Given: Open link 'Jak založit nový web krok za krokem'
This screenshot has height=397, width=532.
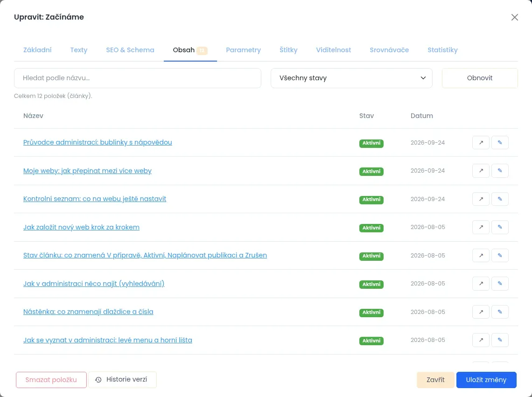Looking at the screenshot, I should tap(81, 227).
